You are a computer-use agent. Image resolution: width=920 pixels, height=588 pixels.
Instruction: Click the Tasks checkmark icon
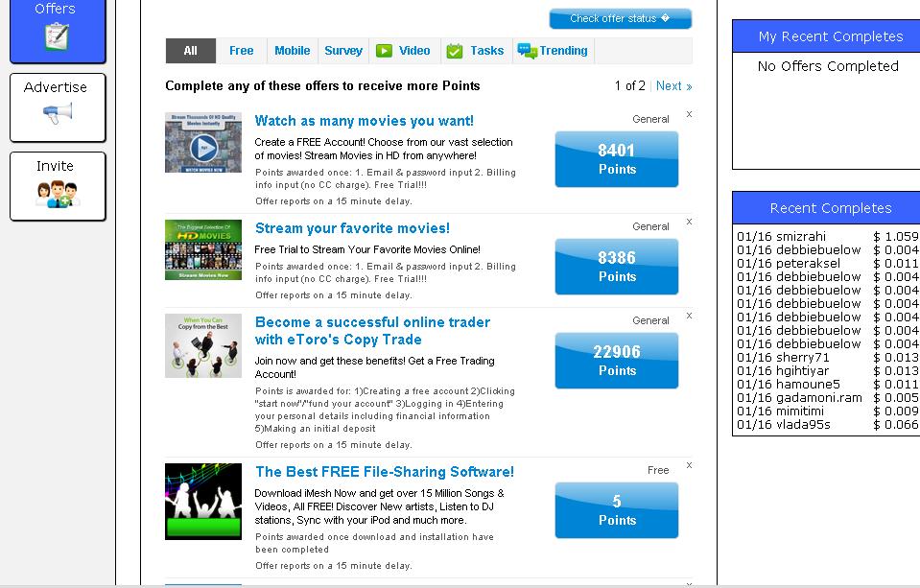click(x=454, y=51)
